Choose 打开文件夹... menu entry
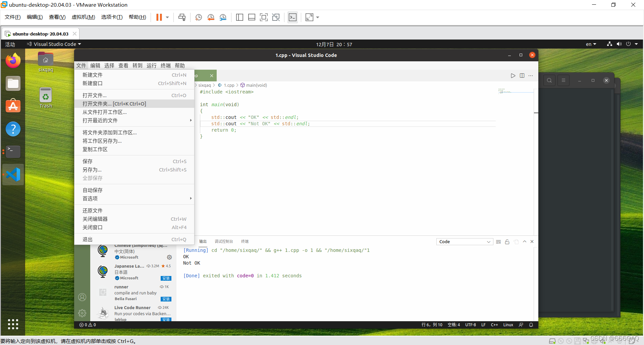The height and width of the screenshot is (345, 644). tap(134, 104)
